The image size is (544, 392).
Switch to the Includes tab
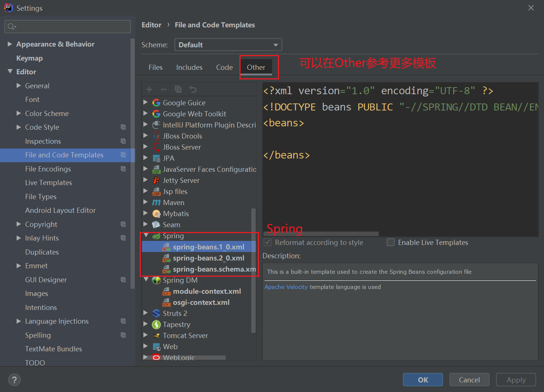[x=189, y=67]
